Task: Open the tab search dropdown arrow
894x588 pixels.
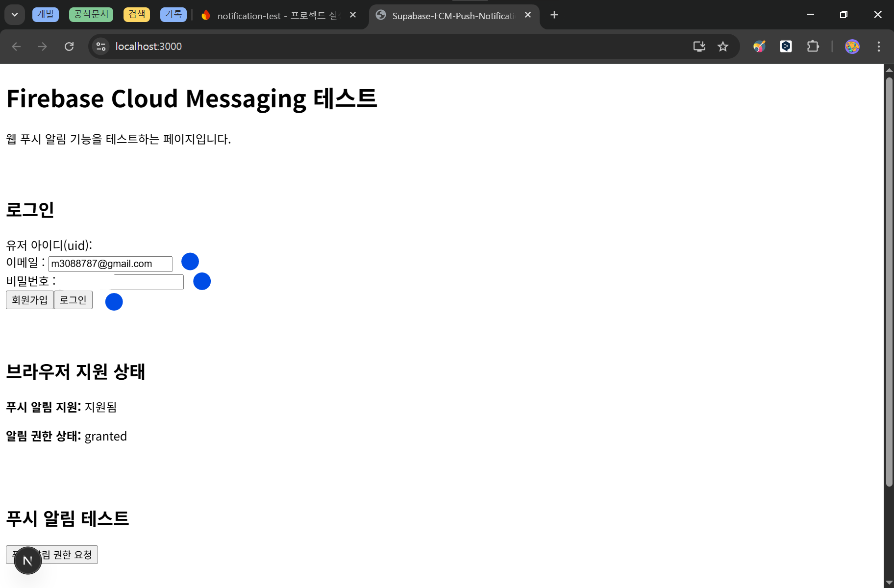Action: (15, 15)
